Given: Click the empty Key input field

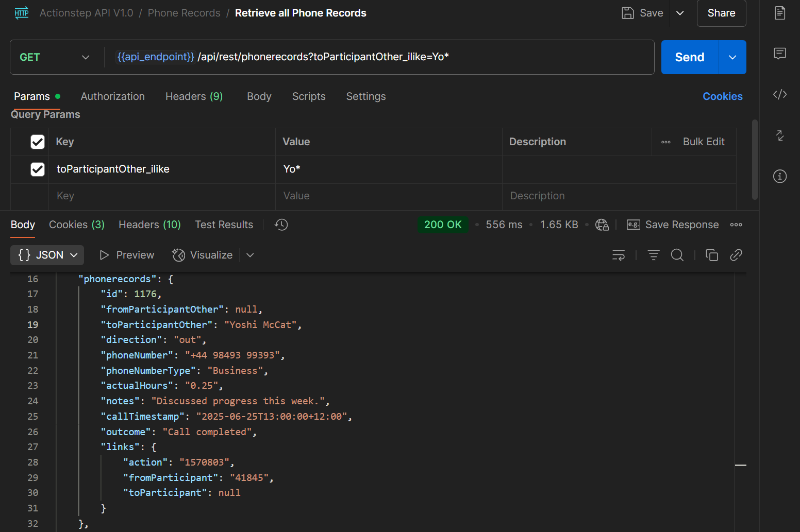Looking at the screenshot, I should click(162, 196).
